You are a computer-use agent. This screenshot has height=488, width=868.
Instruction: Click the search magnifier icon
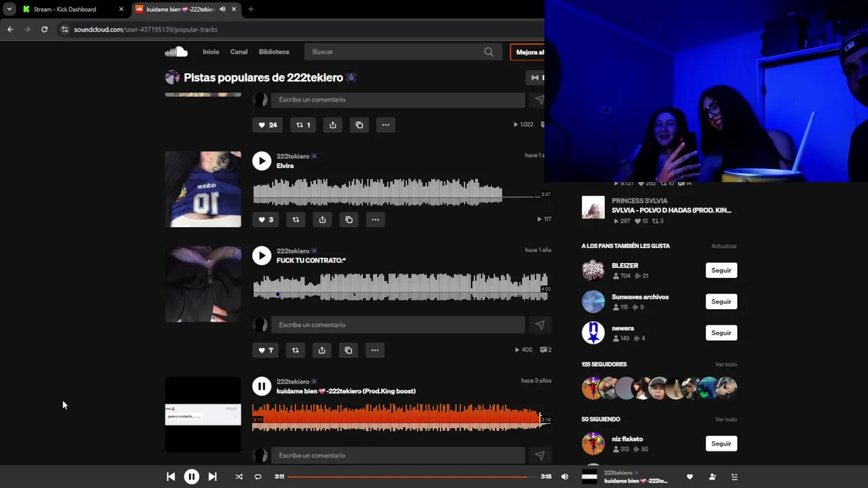tap(488, 52)
